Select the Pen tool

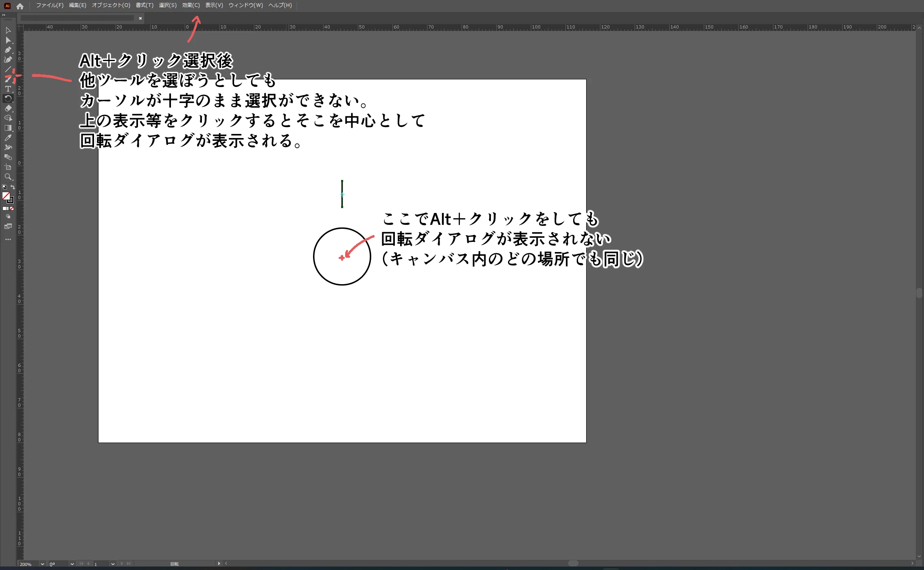[8, 50]
